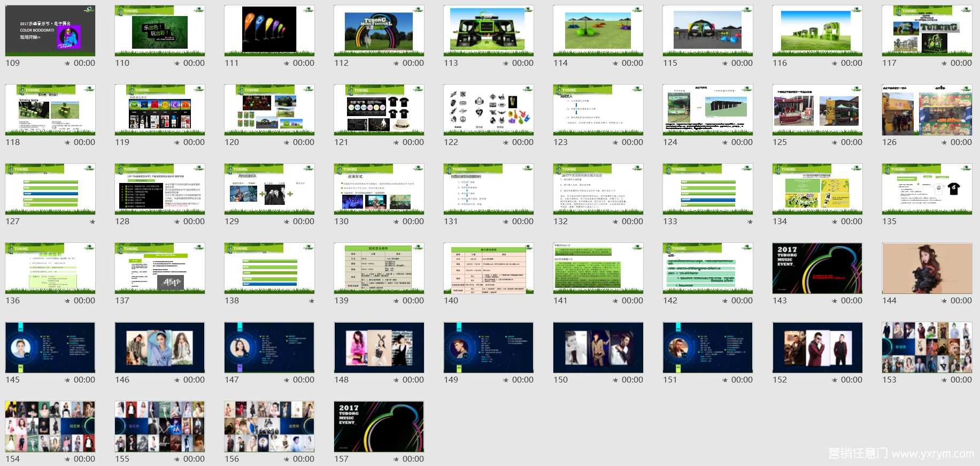This screenshot has height=466, width=980.
Task: Select slide 128 thumbnail with black table
Action: coord(160,189)
